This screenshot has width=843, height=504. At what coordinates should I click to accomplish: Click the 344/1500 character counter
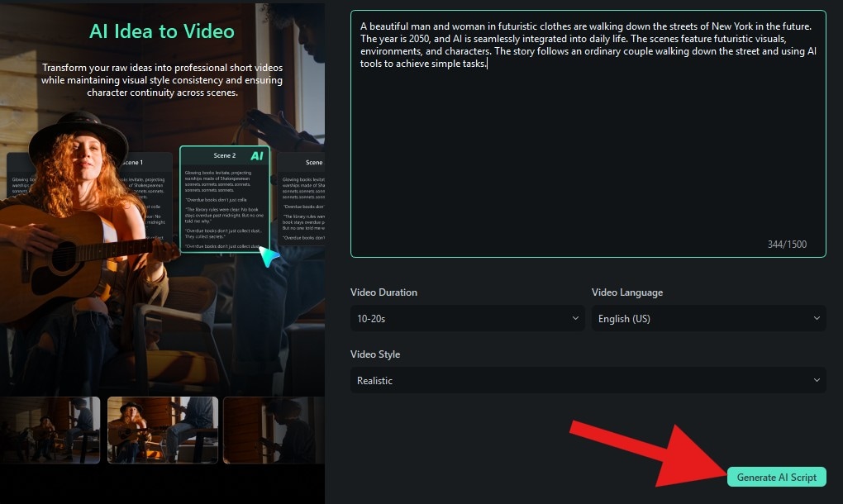click(x=787, y=245)
